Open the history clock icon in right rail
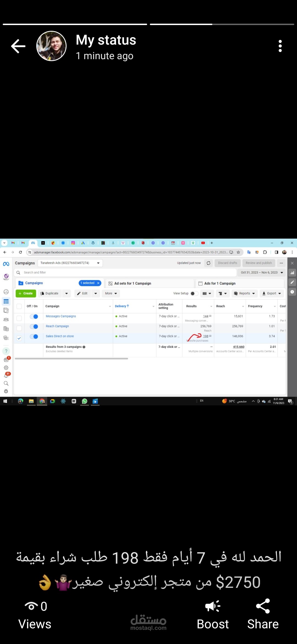297x644 pixels. click(x=292, y=292)
